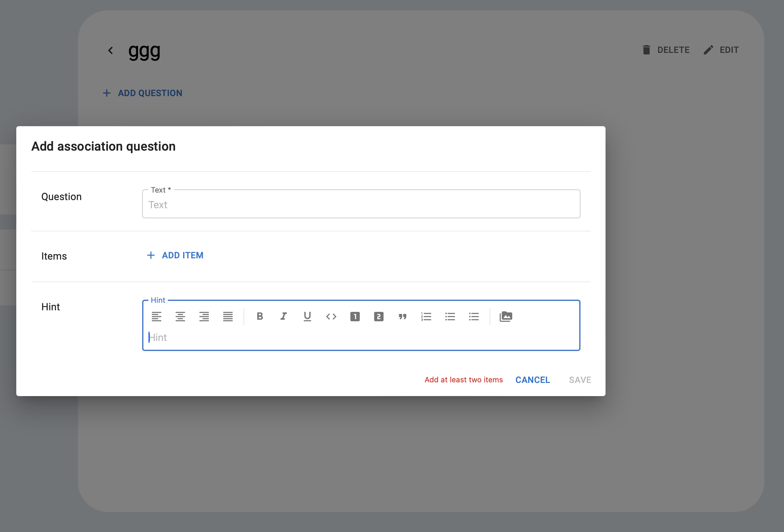This screenshot has width=784, height=532.
Task: Center-align the hint text
Action: pyautogui.click(x=180, y=317)
